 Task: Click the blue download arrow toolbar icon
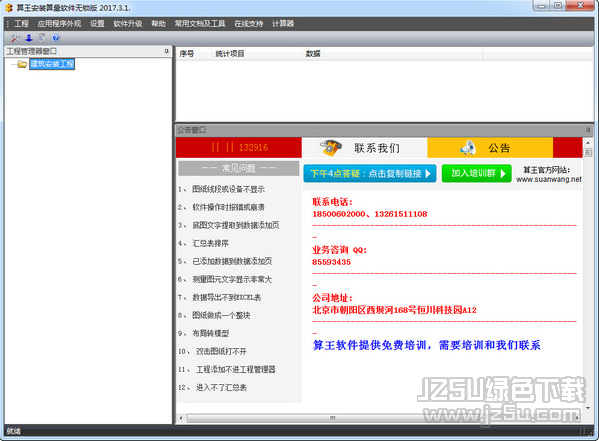(29, 37)
